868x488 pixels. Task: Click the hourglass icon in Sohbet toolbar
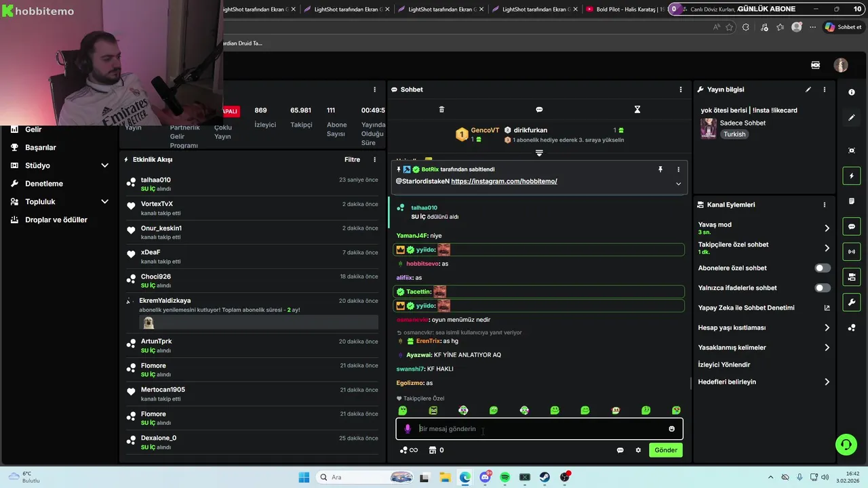pos(637,109)
